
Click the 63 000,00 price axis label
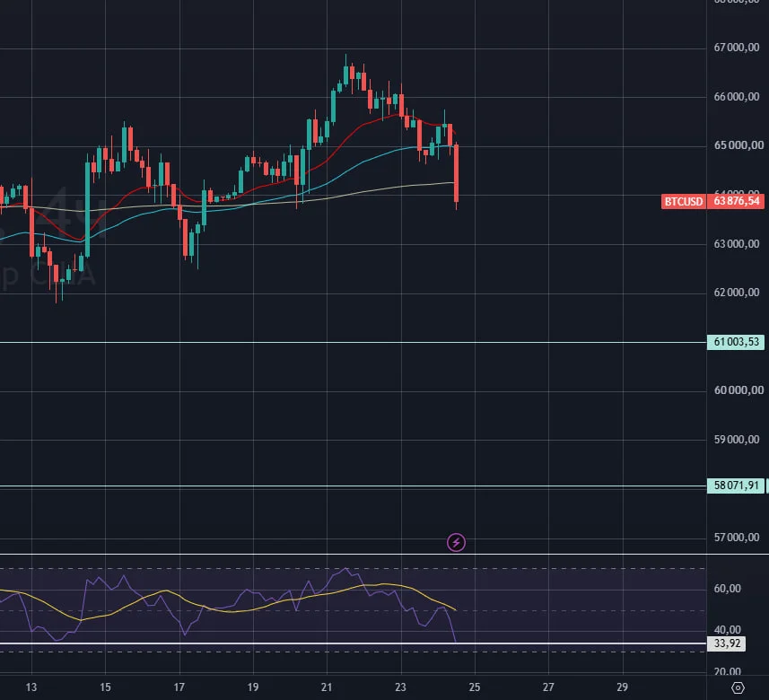[x=736, y=244]
